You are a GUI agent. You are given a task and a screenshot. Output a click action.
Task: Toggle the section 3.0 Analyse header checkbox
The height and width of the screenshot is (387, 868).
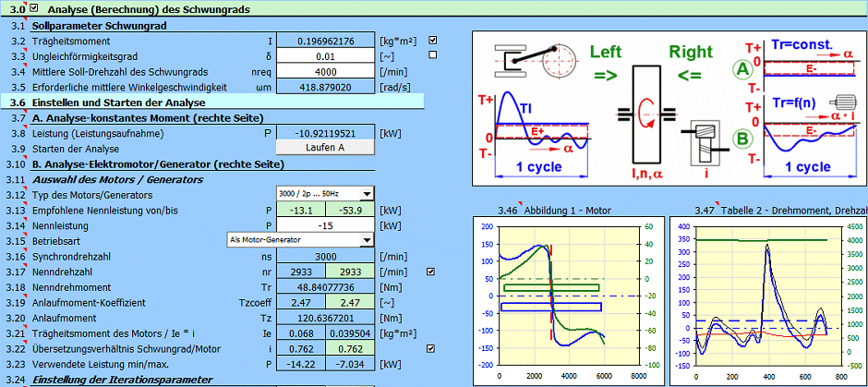click(35, 8)
